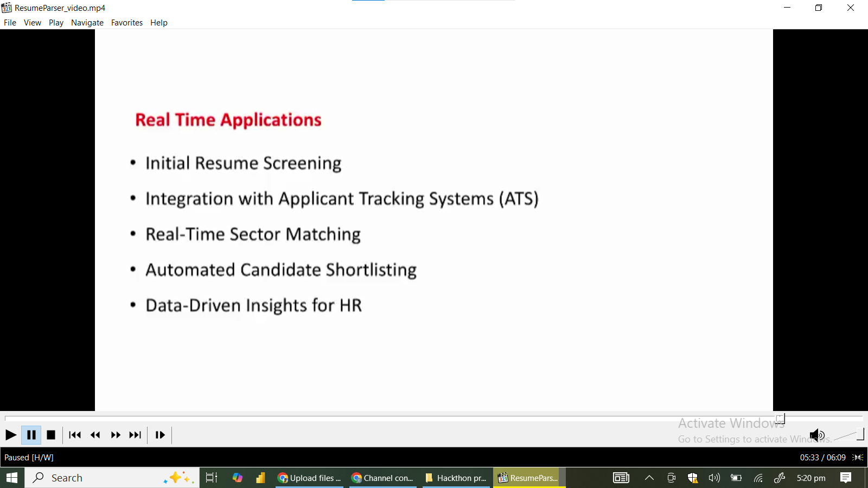Check the battery status icon
This screenshot has height=488, width=868.
[x=736, y=478]
